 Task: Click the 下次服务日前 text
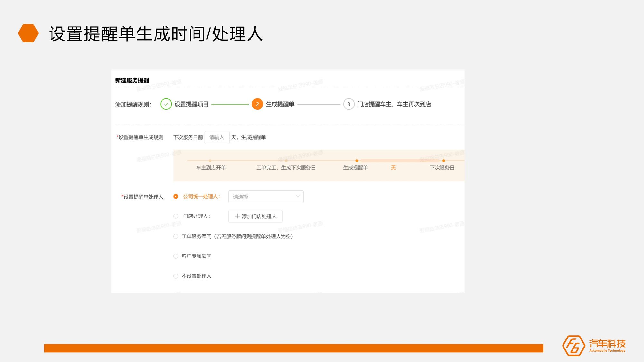(x=188, y=137)
